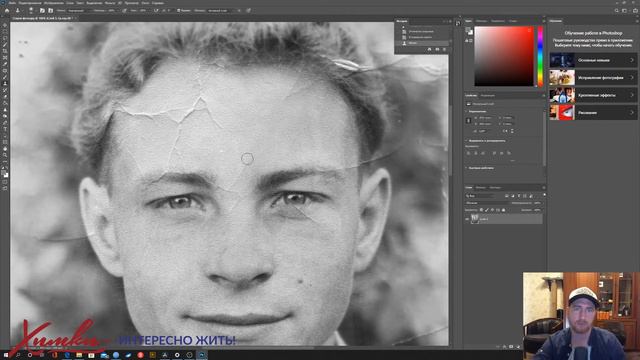Click the more options ellipsis in Align section

[x=513, y=160]
